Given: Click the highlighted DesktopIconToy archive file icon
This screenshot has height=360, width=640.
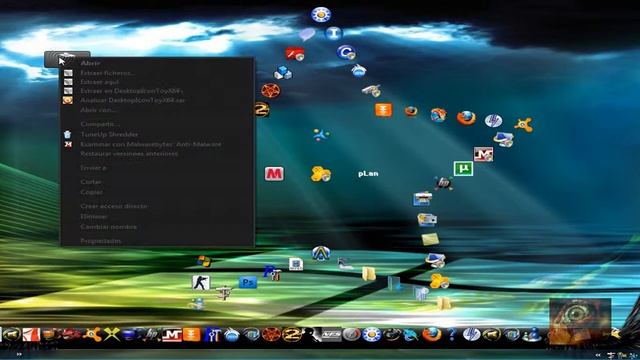Looking at the screenshot, I should (67, 59).
